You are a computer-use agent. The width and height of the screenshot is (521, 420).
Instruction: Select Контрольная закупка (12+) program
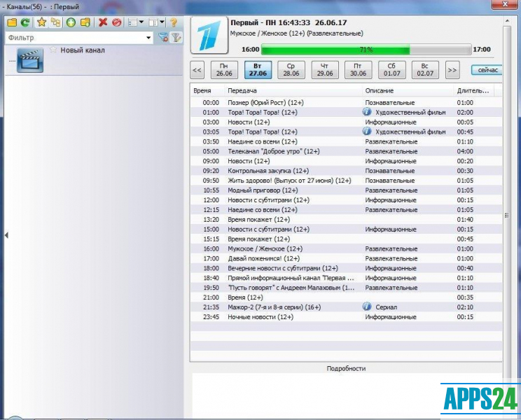pyautogui.click(x=346, y=171)
